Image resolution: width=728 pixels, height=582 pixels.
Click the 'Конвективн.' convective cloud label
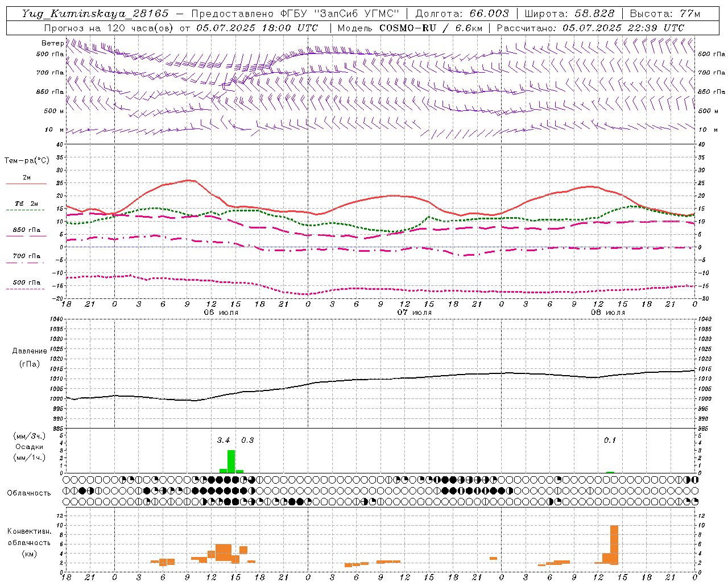tap(29, 531)
